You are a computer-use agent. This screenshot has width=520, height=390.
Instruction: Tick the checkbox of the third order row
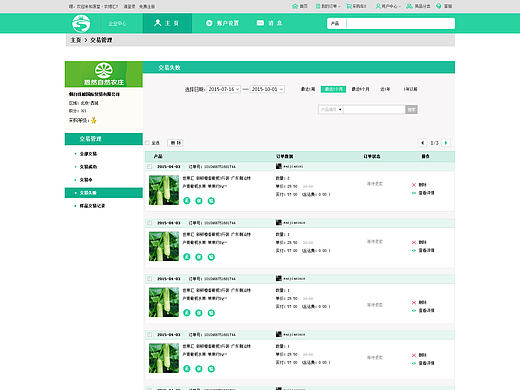coord(149,278)
